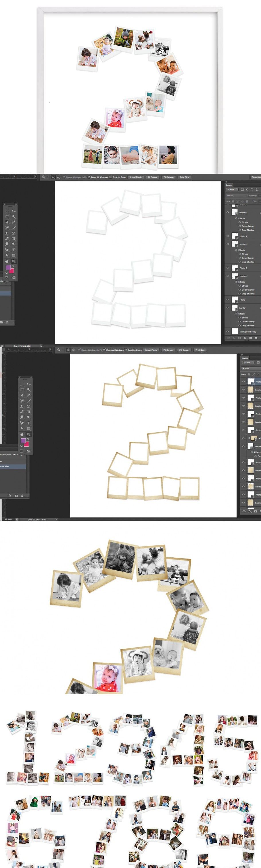The height and width of the screenshot is (868, 261).
Task: Click Print Size in vintage-frames options bar
Action: [200, 350]
